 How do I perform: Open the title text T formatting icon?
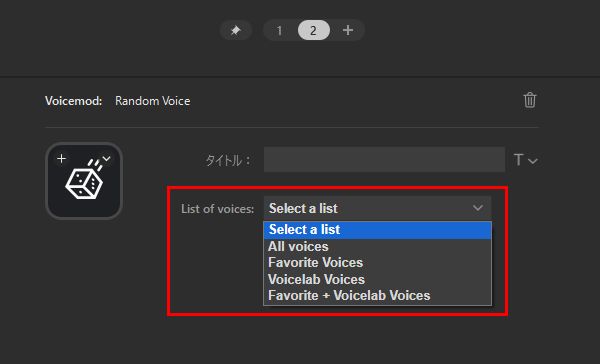518,160
